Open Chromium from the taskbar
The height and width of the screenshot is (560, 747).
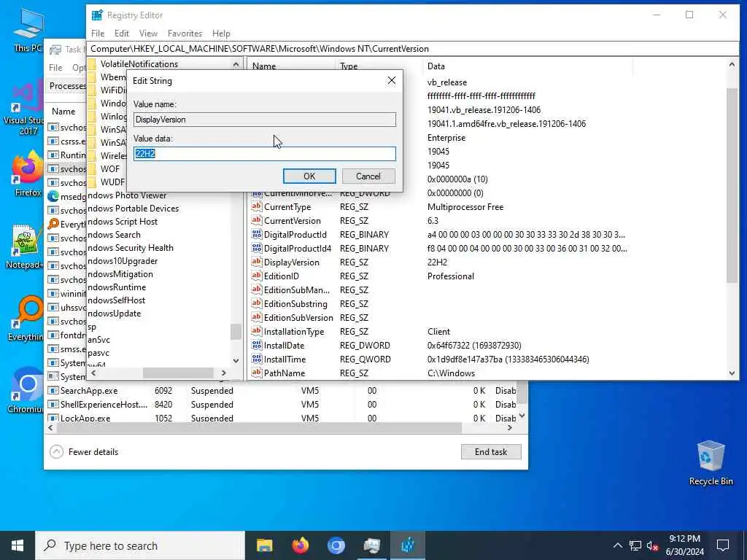coord(336,545)
